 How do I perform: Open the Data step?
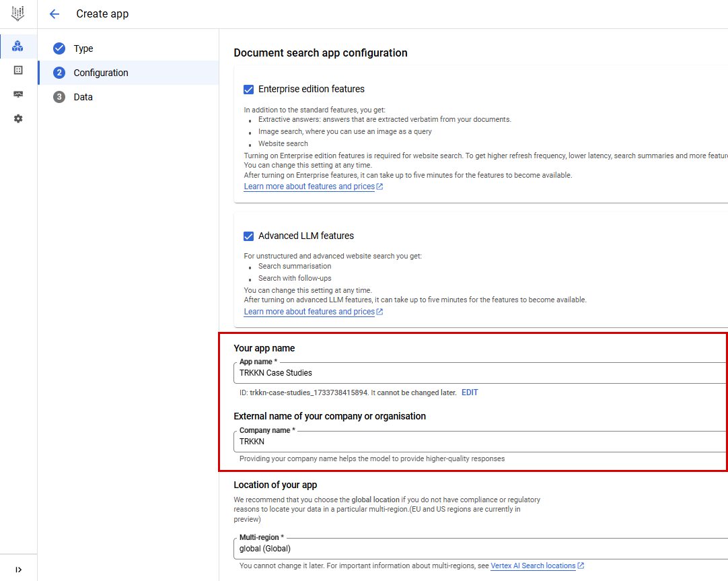[84, 96]
